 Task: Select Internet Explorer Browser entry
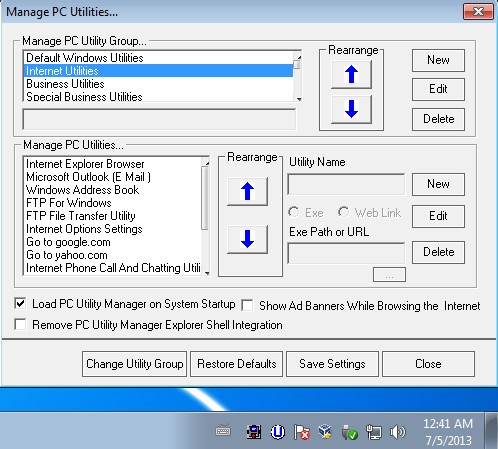[x=113, y=164]
